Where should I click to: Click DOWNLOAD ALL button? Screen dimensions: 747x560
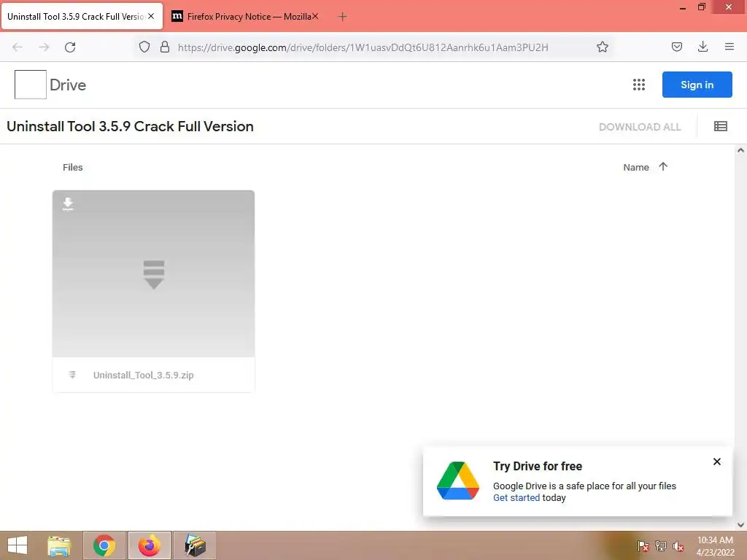[x=640, y=127]
